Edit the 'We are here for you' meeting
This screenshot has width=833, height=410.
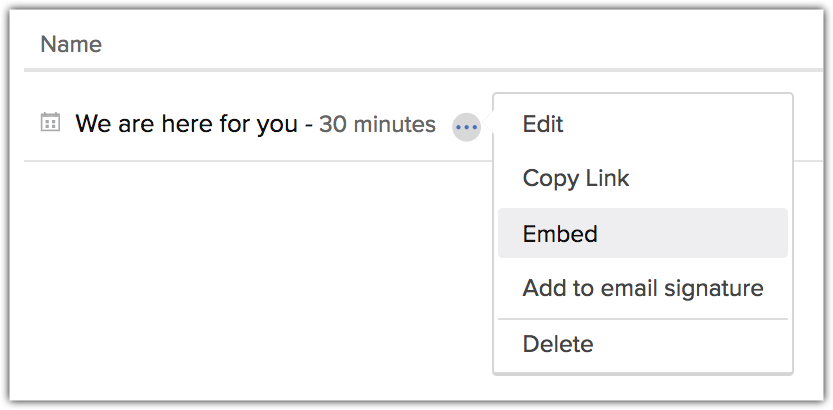543,124
